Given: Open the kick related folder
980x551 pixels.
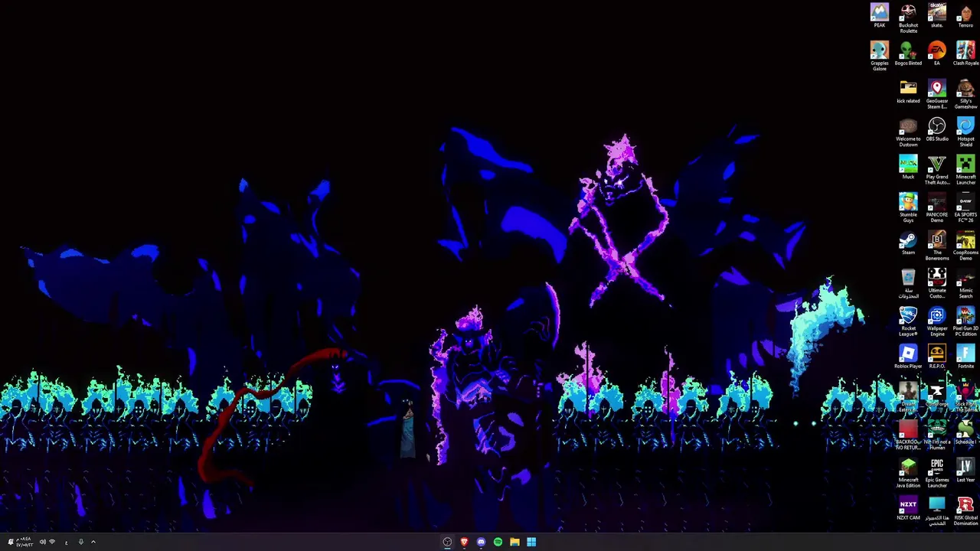Looking at the screenshot, I should (908, 92).
